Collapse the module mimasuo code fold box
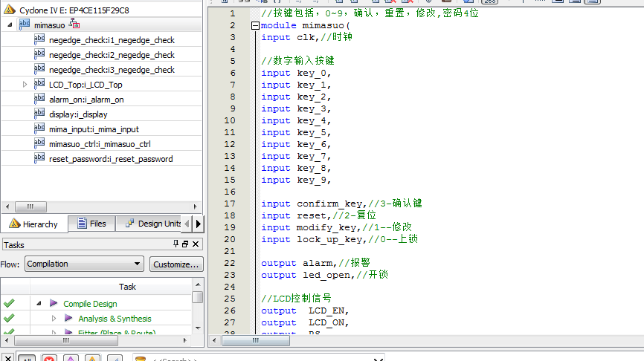 coord(255,25)
